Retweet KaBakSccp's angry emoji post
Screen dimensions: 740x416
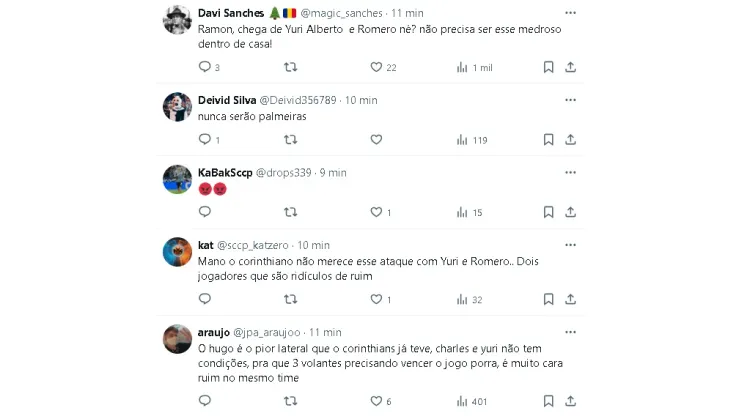tap(291, 212)
